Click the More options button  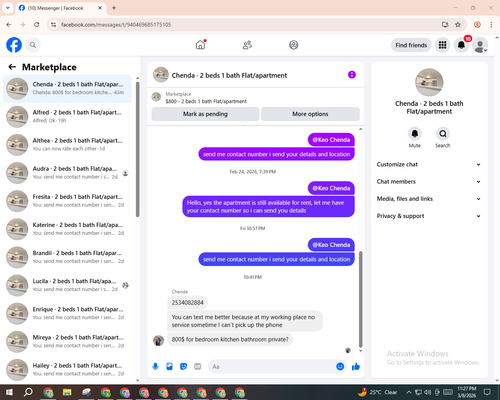coord(310,114)
